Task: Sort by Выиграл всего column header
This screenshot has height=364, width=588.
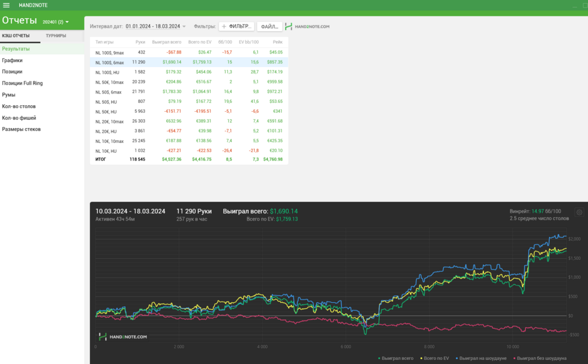Action: click(x=166, y=42)
